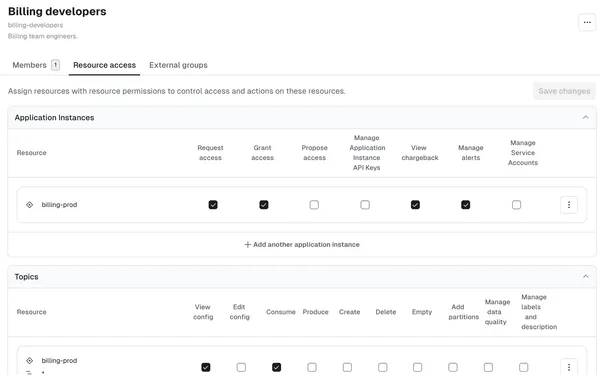Switch to the Members tab
The image size is (600, 375).
coord(36,65)
